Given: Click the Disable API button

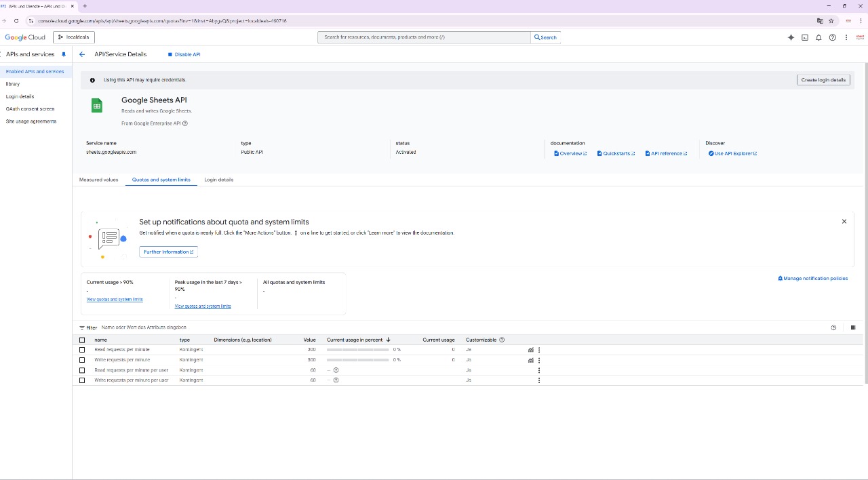Looking at the screenshot, I should tap(184, 54).
